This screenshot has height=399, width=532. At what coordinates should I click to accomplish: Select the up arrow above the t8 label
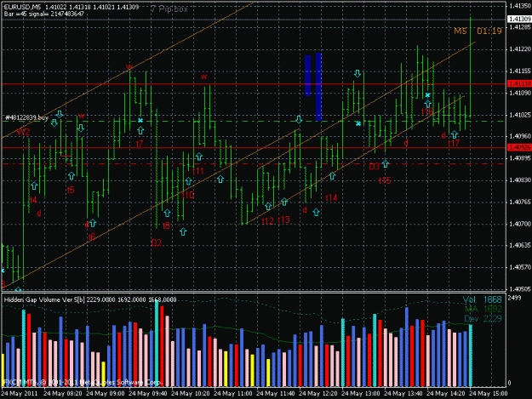tap(168, 213)
